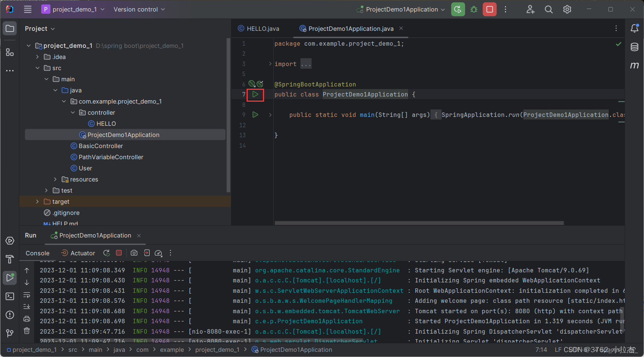The height and width of the screenshot is (357, 644).
Task: Open the Database tool window
Action: [x=635, y=47]
